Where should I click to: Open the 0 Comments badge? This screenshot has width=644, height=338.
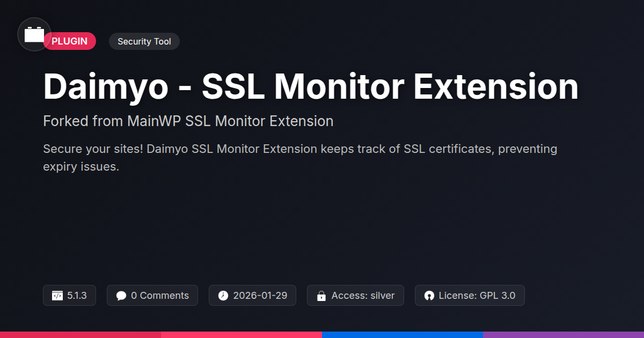(x=152, y=296)
